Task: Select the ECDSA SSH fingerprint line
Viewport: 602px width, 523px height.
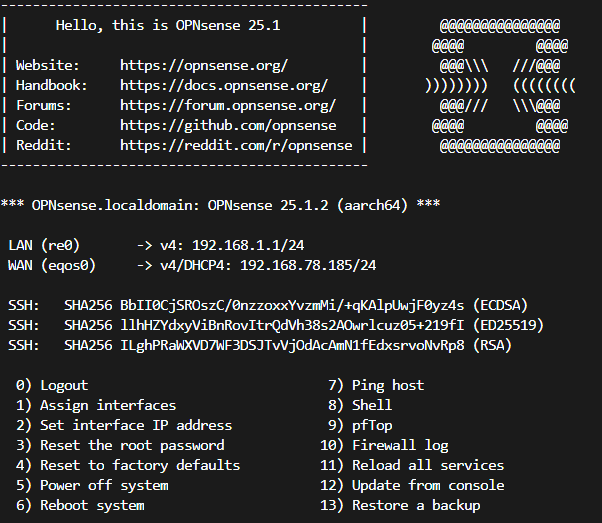Action: tap(268, 305)
